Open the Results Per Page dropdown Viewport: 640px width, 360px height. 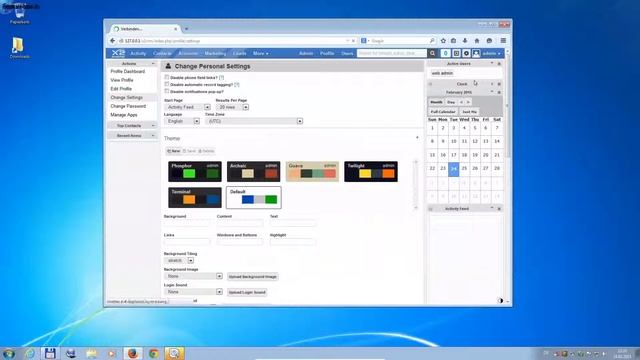(232, 107)
